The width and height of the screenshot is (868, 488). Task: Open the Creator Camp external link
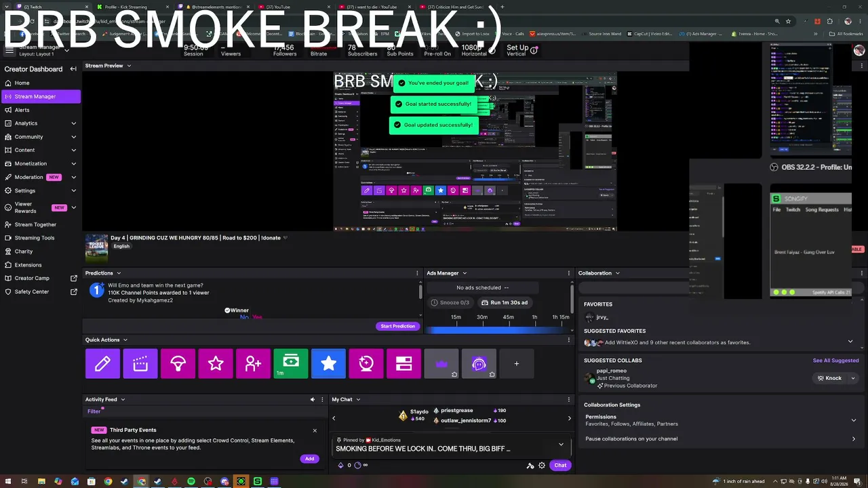point(41,279)
